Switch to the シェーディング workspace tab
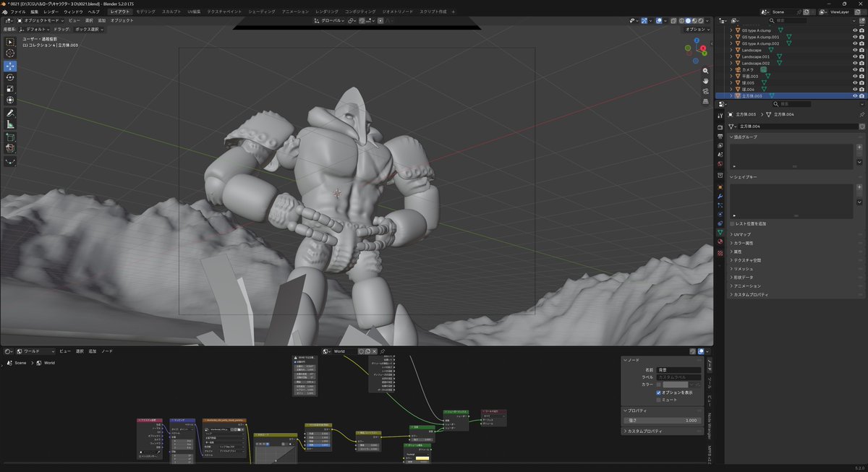The width and height of the screenshot is (868, 472). click(x=261, y=12)
